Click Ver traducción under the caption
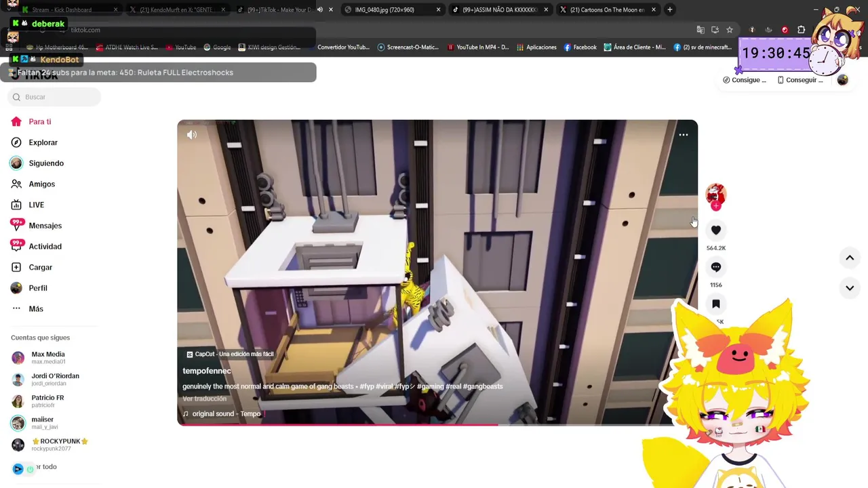The image size is (868, 488). 205,399
